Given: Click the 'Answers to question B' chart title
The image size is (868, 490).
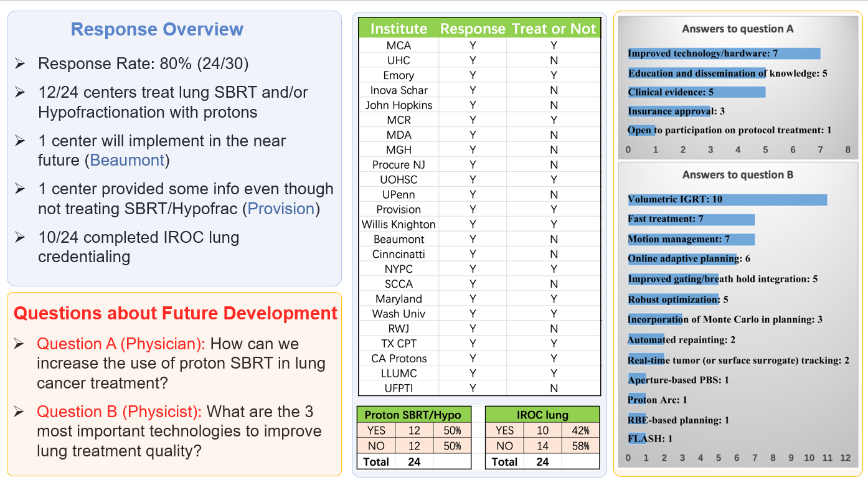Looking at the screenshot, I should 738,175.
